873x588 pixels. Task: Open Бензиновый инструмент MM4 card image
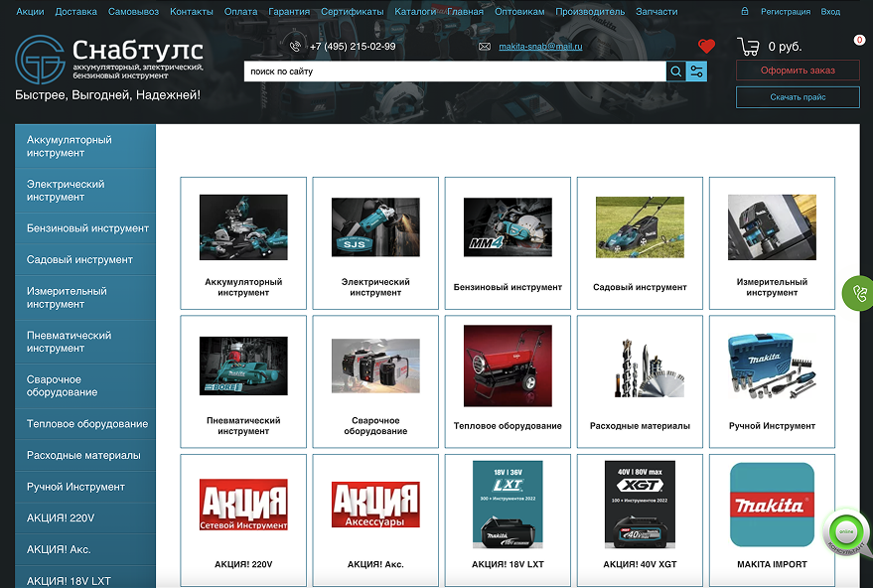(x=508, y=227)
